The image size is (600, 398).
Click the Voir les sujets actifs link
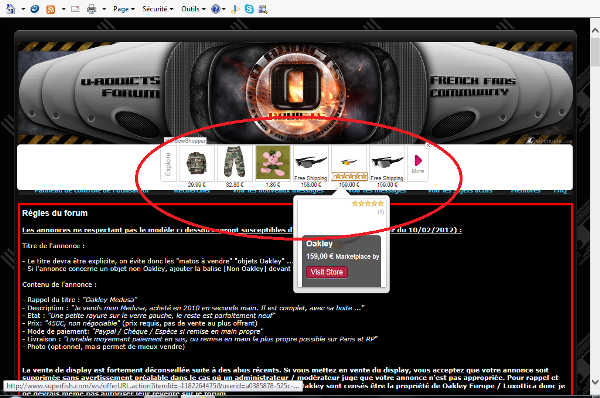[460, 191]
